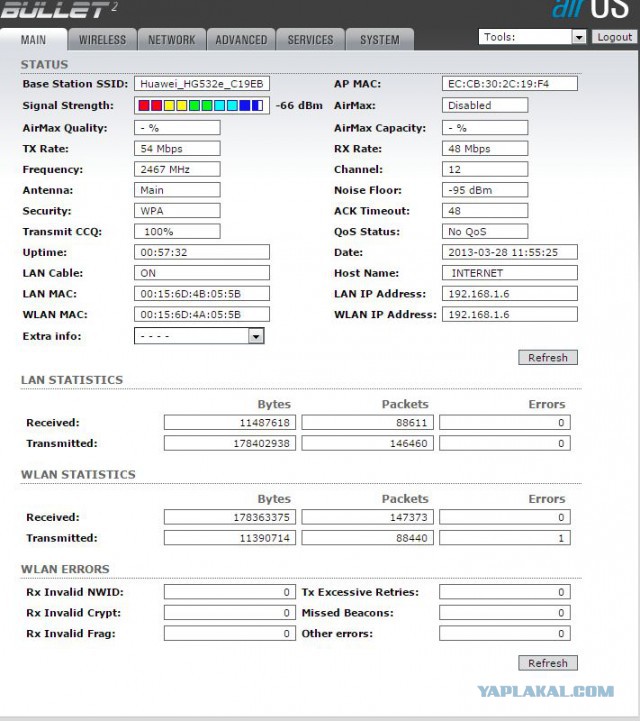
Task: Click LAN received packets 88611
Action: click(x=367, y=423)
